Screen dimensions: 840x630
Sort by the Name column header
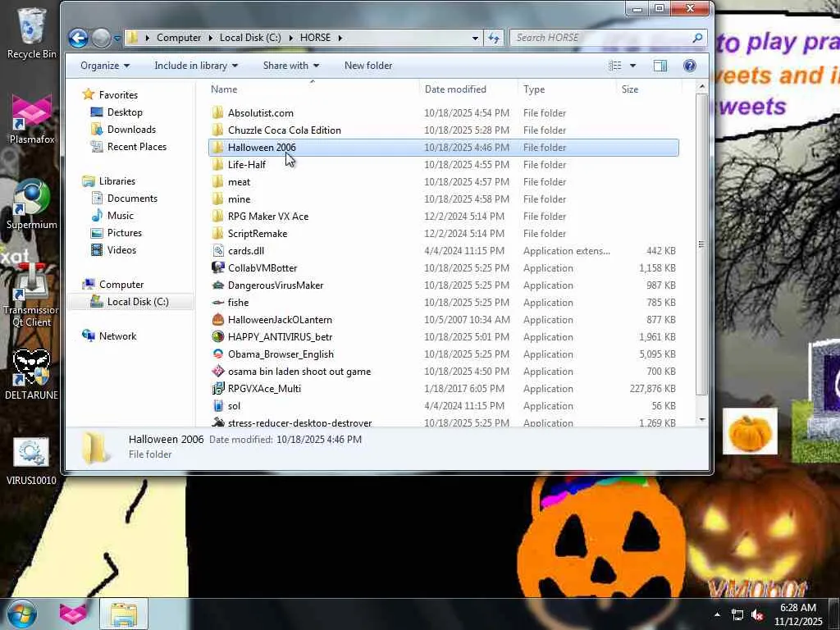pyautogui.click(x=313, y=89)
